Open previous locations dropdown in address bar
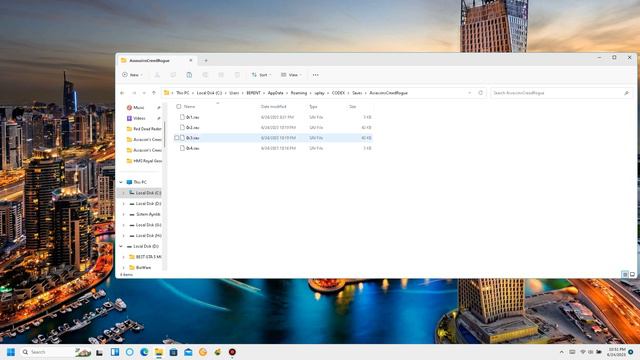 click(469, 93)
